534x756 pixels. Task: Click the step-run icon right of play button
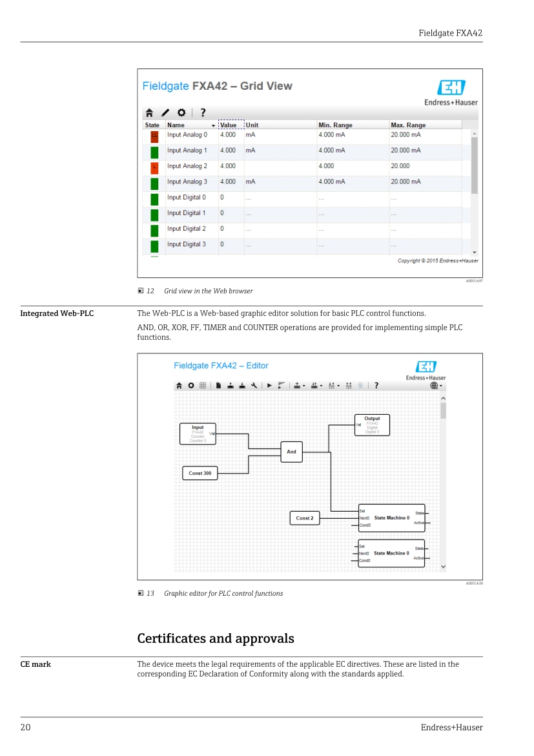coord(282,386)
